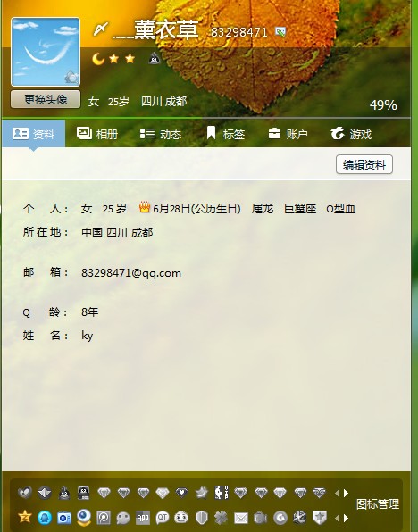This screenshot has width=418, height=532.
Task: Click the 更换头像 button
Action: pyautogui.click(x=46, y=99)
